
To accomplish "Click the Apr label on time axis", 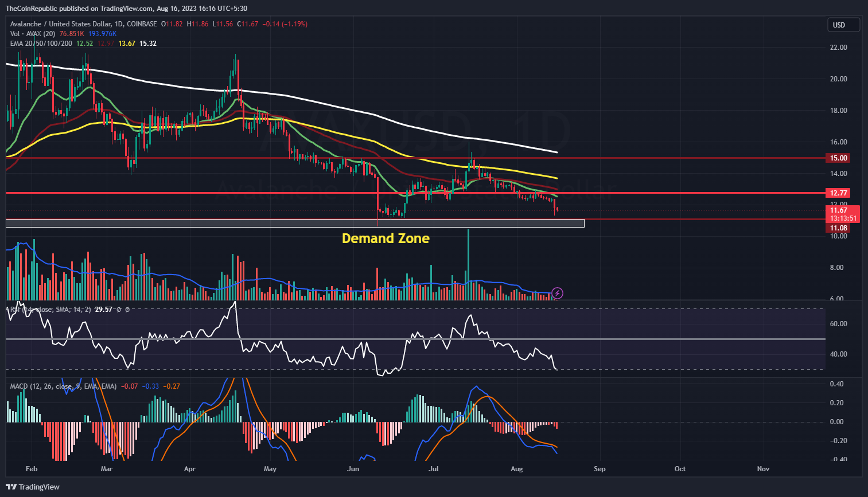I will (x=190, y=469).
